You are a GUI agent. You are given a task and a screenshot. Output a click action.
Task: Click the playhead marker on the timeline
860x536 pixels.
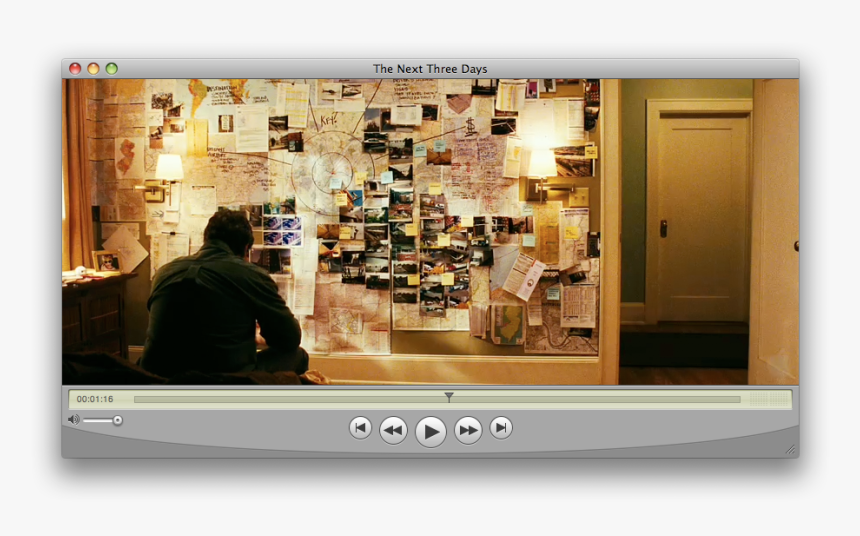pos(449,397)
